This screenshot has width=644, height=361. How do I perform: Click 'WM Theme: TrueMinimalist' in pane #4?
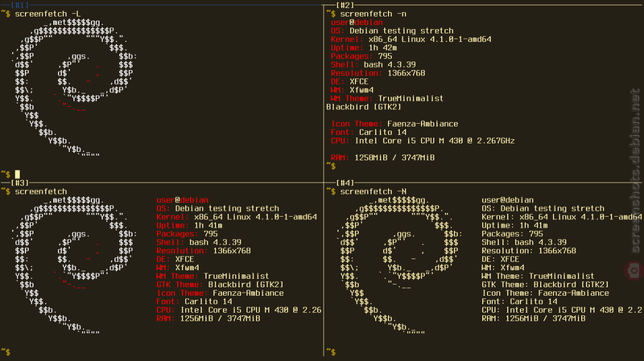click(538, 276)
